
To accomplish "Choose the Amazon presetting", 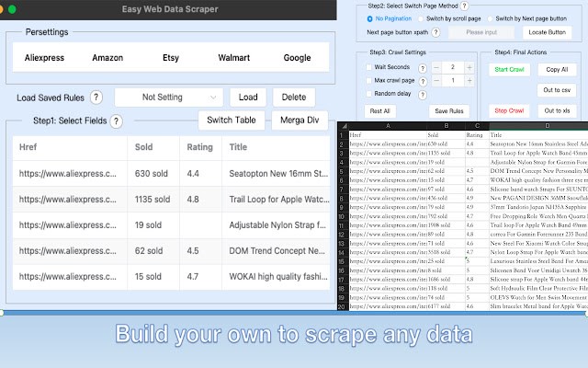I will [x=107, y=58].
